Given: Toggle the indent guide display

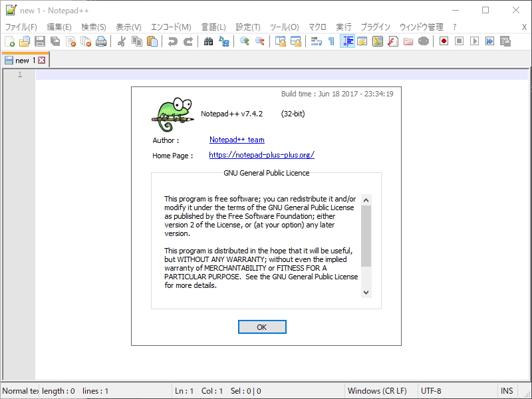Looking at the screenshot, I should pyautogui.click(x=346, y=41).
